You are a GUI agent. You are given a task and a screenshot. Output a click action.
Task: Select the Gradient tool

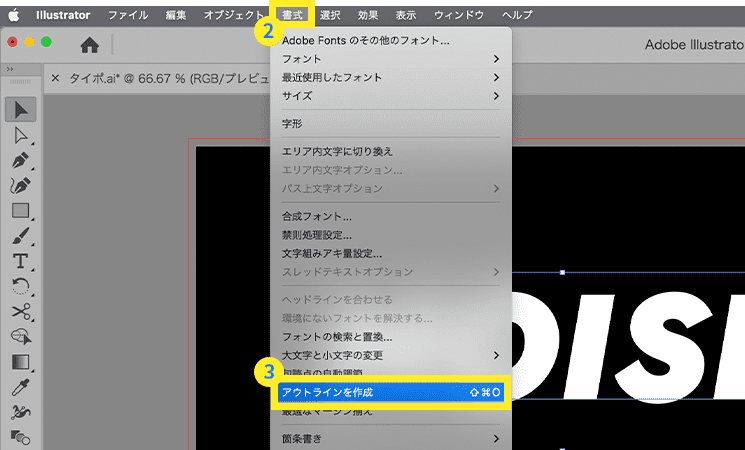click(21, 362)
